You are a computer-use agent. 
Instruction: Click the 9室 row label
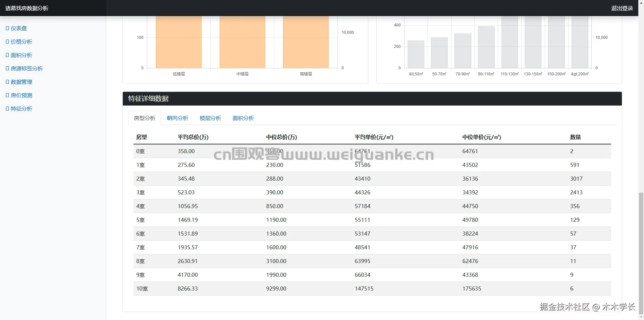[x=141, y=275]
